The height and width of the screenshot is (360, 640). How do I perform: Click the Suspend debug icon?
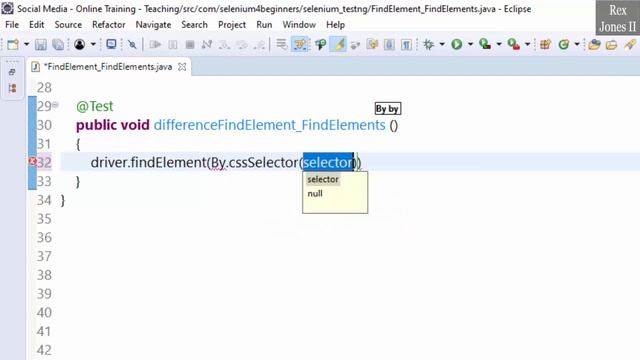[173, 44]
